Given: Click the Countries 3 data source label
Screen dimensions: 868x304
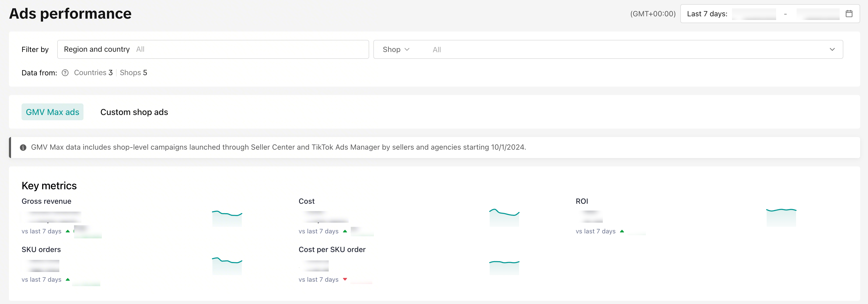Looking at the screenshot, I should click(93, 73).
